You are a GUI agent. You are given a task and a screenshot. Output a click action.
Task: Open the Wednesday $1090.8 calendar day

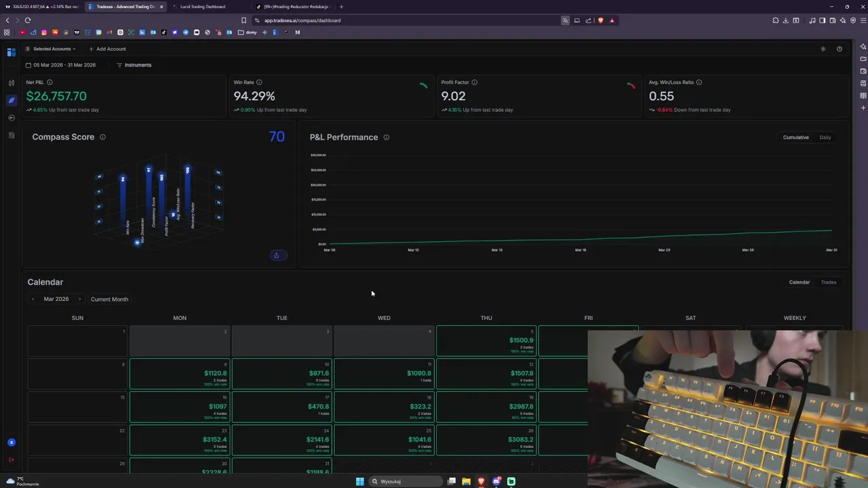384,374
